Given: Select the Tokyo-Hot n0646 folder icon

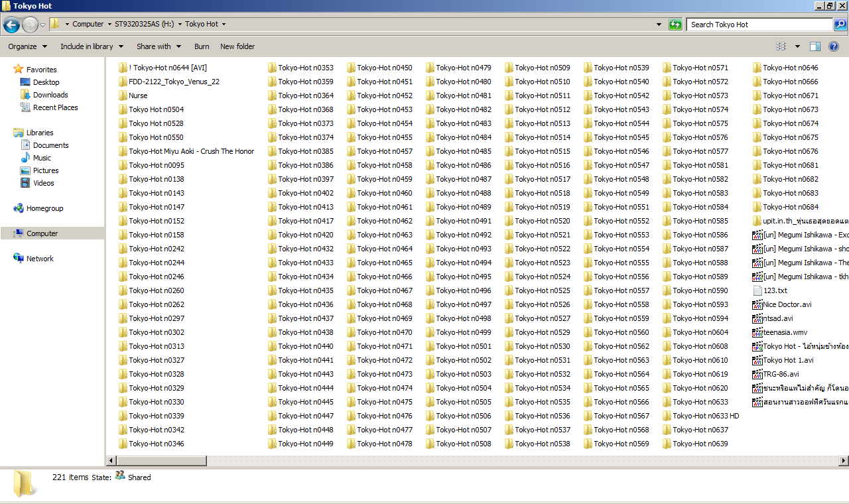Looking at the screenshot, I should (x=757, y=68).
